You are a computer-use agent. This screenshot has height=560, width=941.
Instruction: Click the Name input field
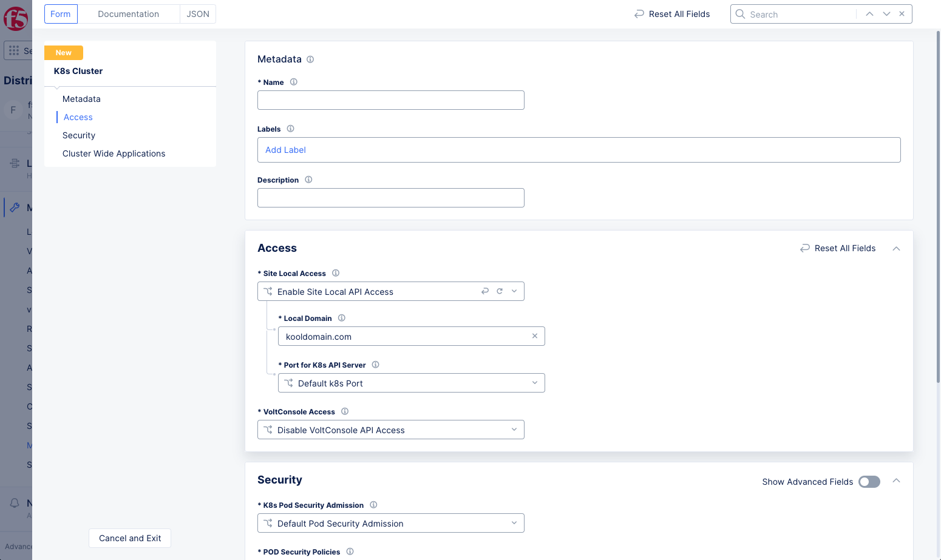tap(390, 100)
